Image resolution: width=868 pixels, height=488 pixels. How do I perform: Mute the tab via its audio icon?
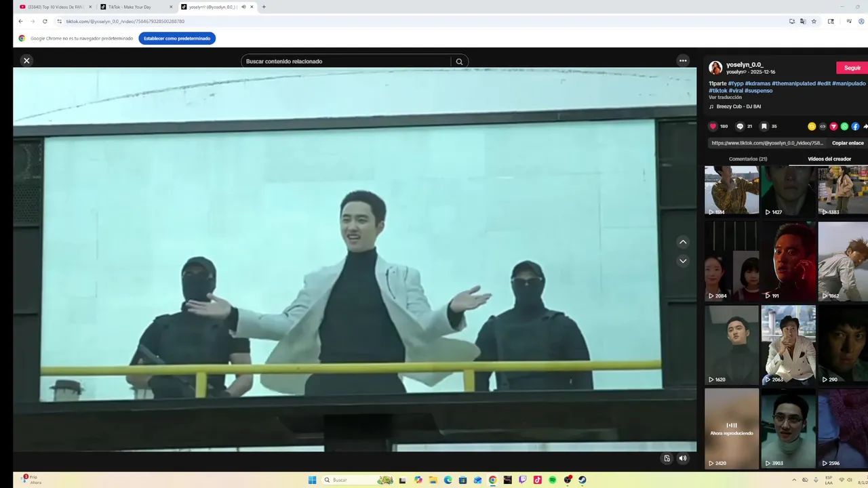[x=243, y=7]
